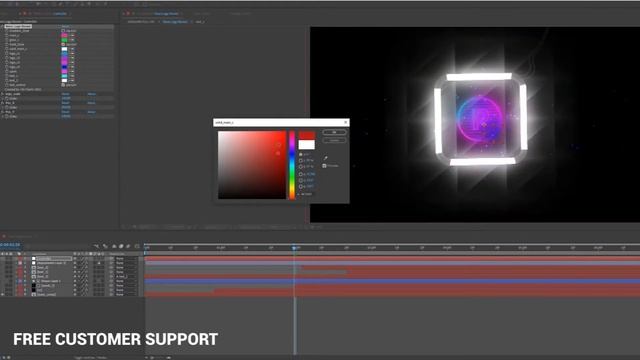Image resolution: width=640 pixels, height=360 pixels.
Task: Select the Hue radio button in the color picker
Action: pyautogui.click(x=300, y=154)
